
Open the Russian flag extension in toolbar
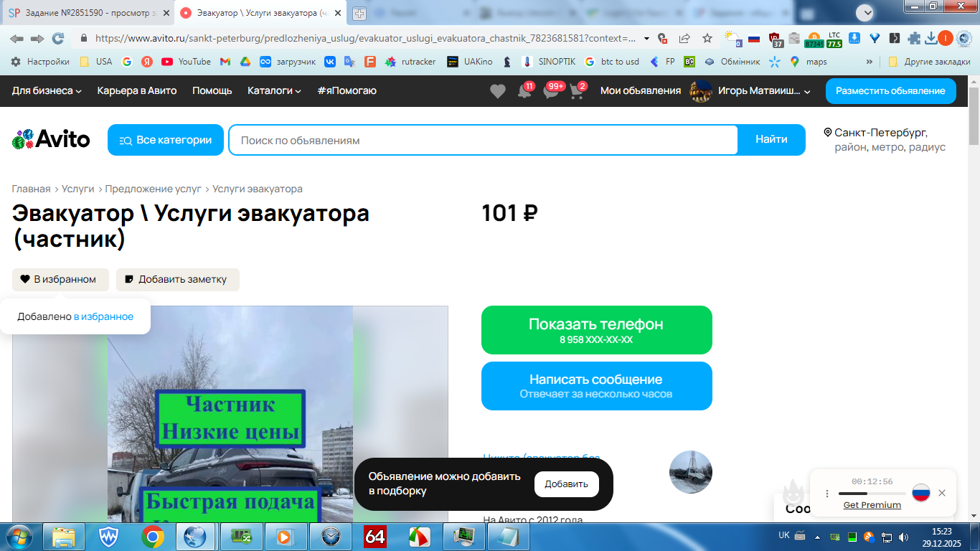[753, 39]
